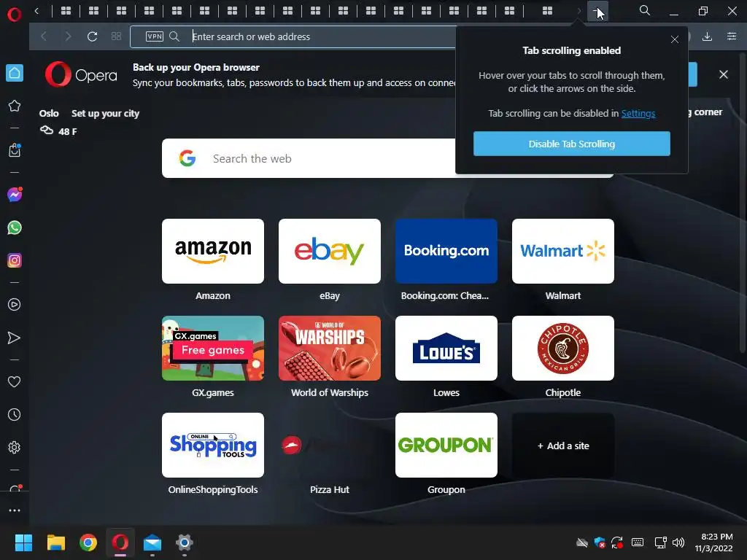
Task: Click the Settings link in popup
Action: 638,113
